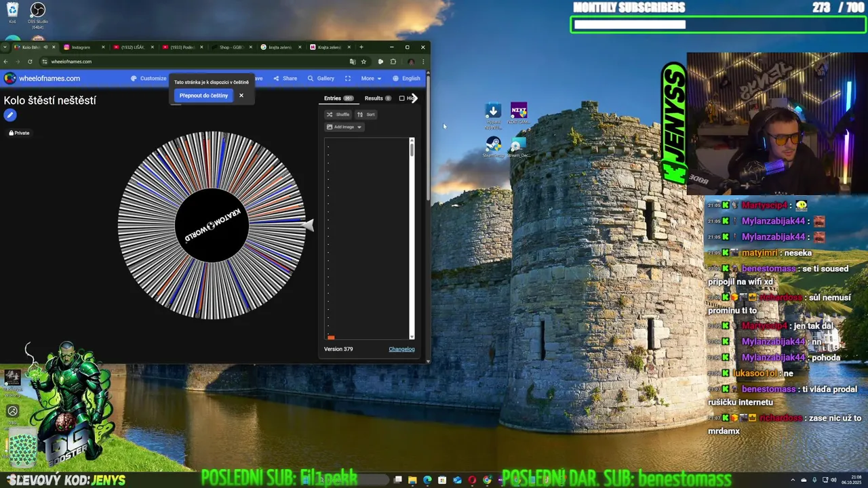This screenshot has width=868, height=488.
Task: Toggle the Private wheel visibility badge
Action: [x=19, y=133]
